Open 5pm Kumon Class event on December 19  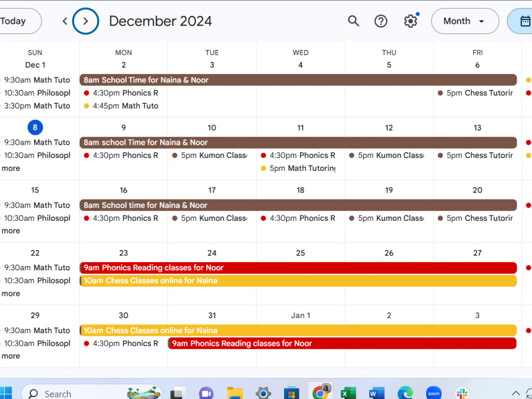(387, 218)
